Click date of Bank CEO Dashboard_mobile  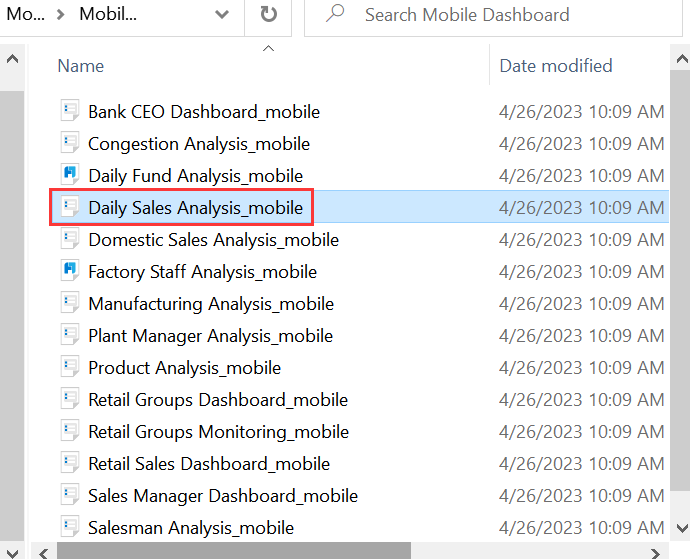click(x=581, y=112)
